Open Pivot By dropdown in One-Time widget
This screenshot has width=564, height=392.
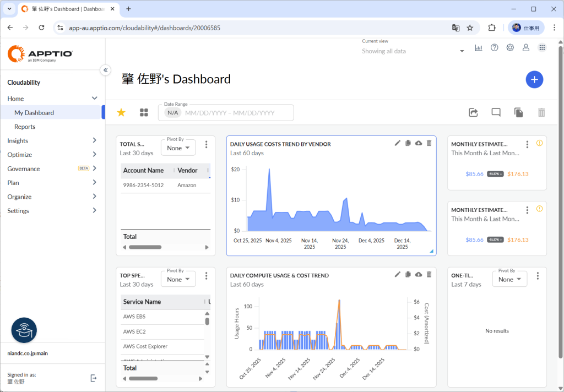pos(509,279)
